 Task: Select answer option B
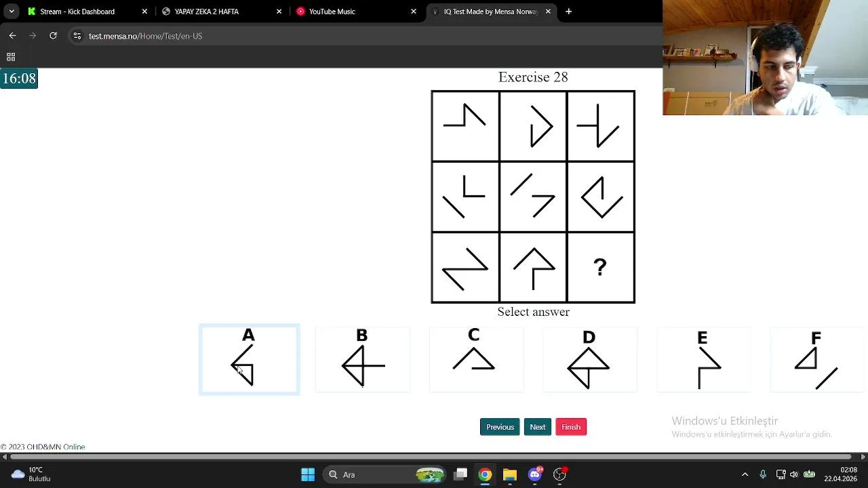pos(363,359)
